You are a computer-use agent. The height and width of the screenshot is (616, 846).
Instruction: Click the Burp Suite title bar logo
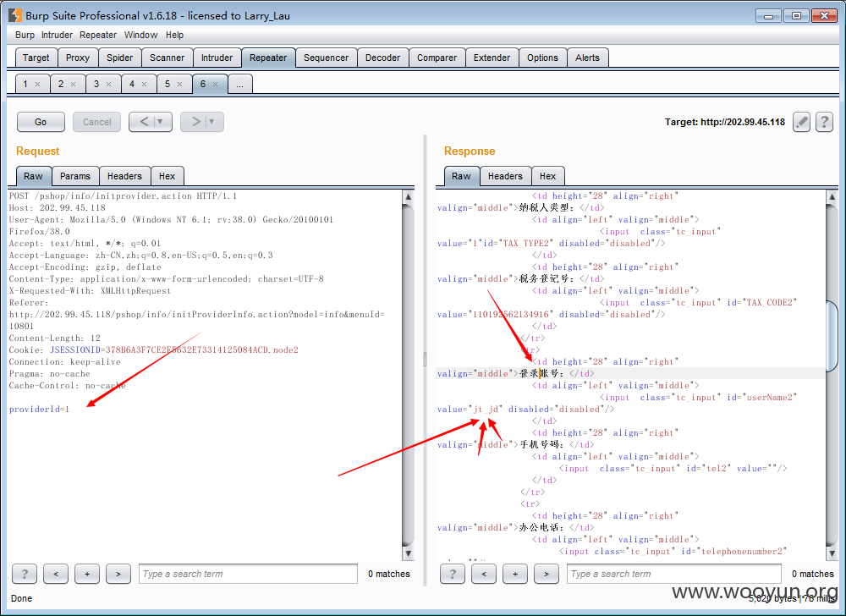[x=15, y=15]
